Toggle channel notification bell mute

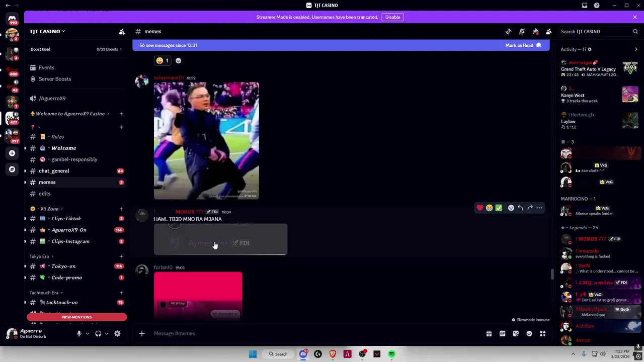point(522,31)
